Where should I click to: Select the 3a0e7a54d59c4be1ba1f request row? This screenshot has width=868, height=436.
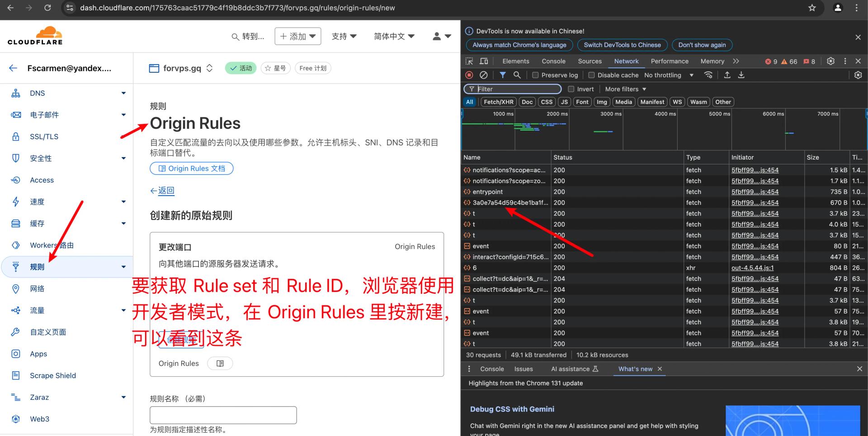[664, 202]
